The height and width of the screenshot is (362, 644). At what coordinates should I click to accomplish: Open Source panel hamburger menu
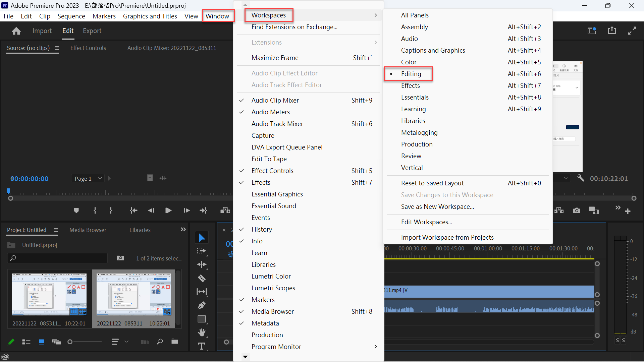pyautogui.click(x=57, y=48)
